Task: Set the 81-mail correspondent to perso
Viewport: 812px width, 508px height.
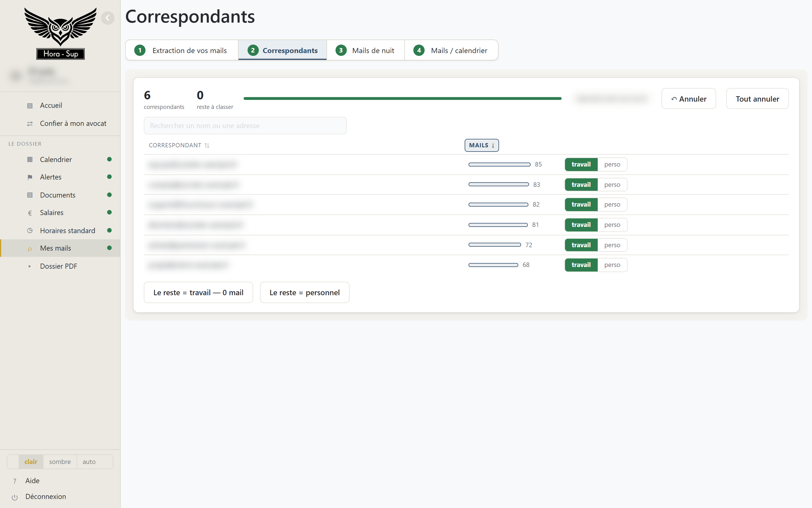Action: pos(612,225)
